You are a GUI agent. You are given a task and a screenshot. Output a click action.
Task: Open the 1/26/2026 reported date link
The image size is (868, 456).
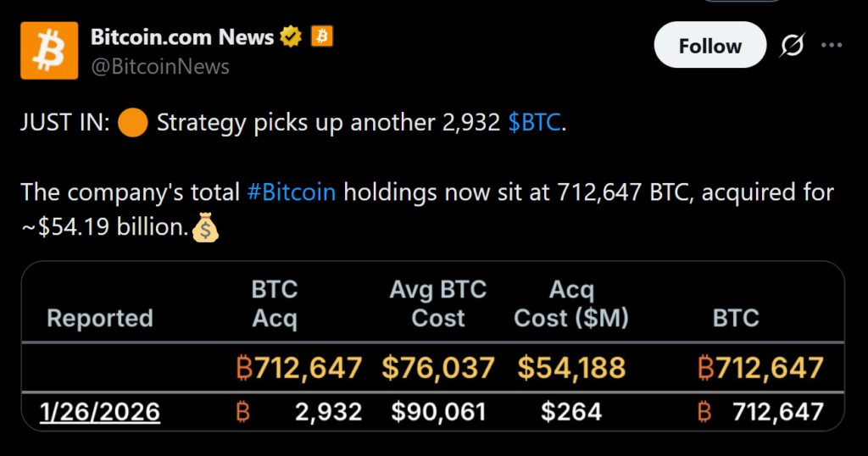pos(100,412)
